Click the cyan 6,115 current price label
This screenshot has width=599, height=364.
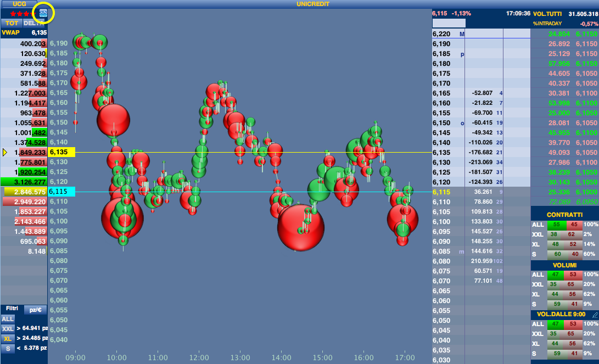coord(61,192)
